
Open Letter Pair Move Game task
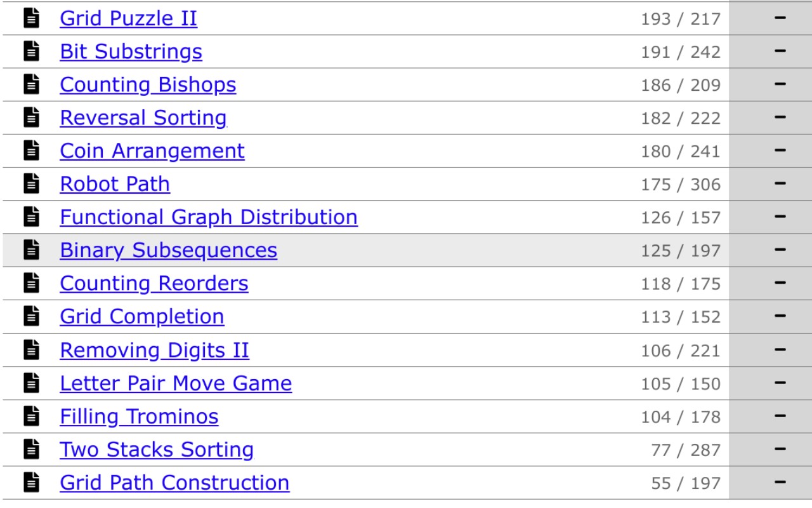[176, 383]
